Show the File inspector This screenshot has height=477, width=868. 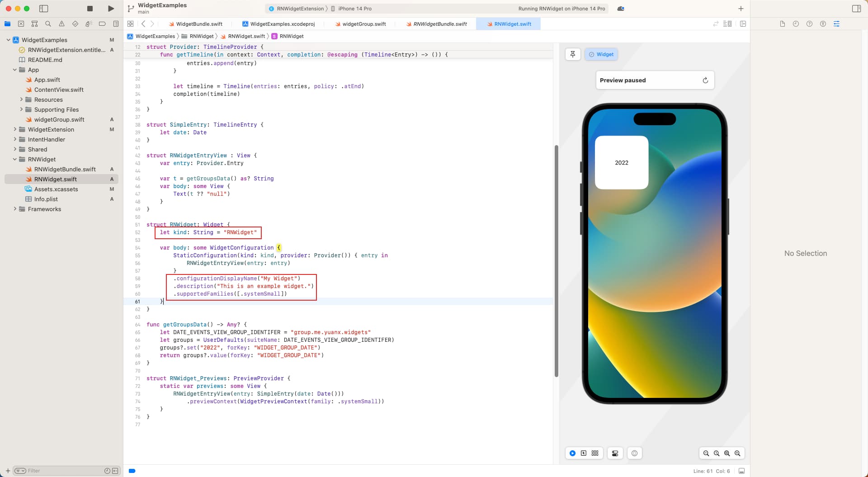(x=782, y=24)
